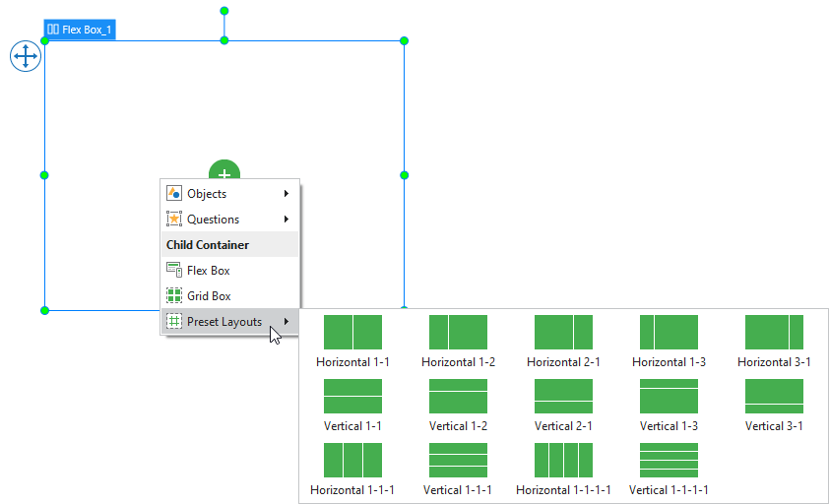Viewport: 829px width, 504px height.
Task: Click the right-middle resize handle of Flex Box
Action: click(404, 175)
